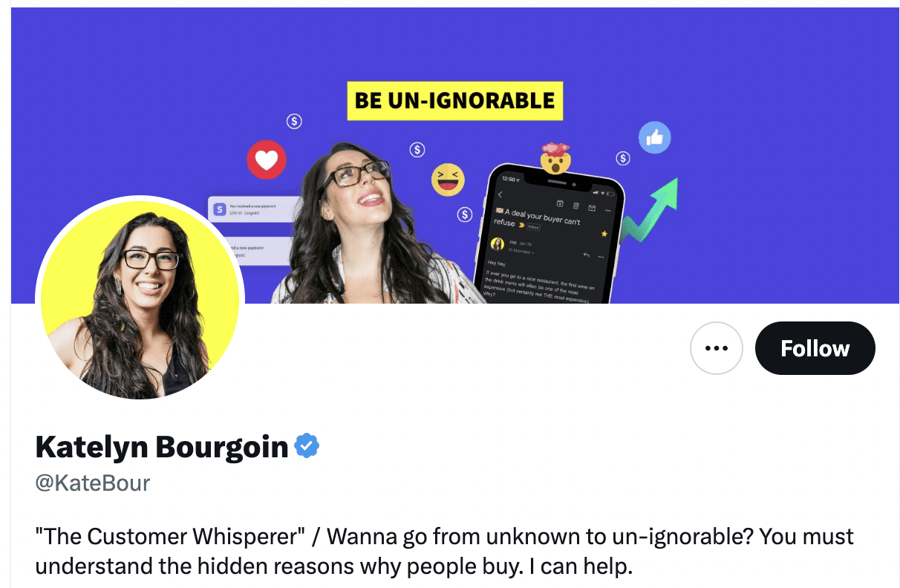Click the dollar coin beside the thumbs-up

pyautogui.click(x=623, y=158)
